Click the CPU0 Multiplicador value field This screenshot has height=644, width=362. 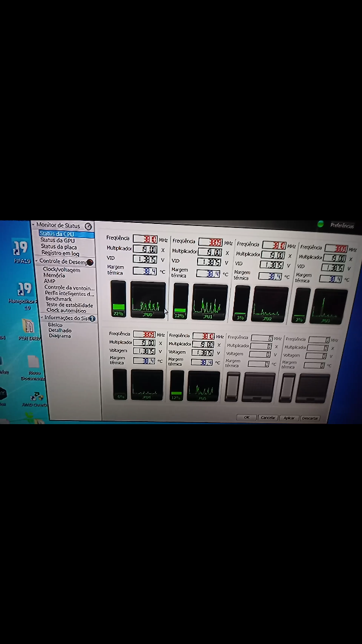[145, 249]
